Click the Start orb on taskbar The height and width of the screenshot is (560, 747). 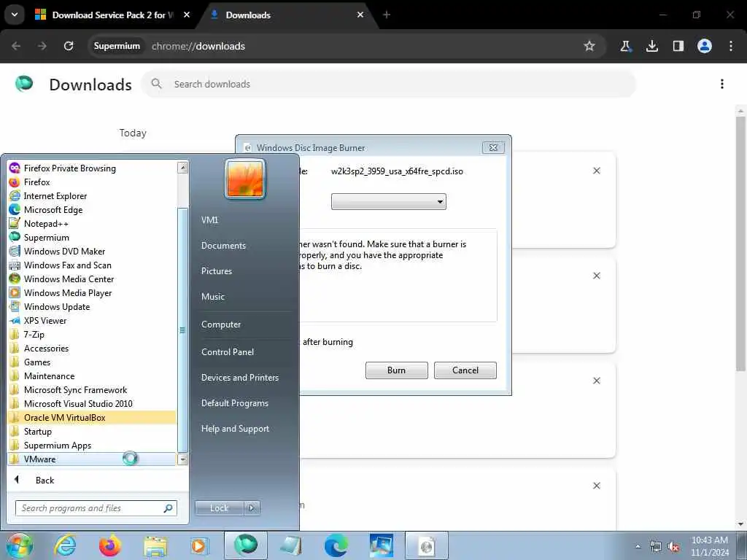pyautogui.click(x=20, y=545)
